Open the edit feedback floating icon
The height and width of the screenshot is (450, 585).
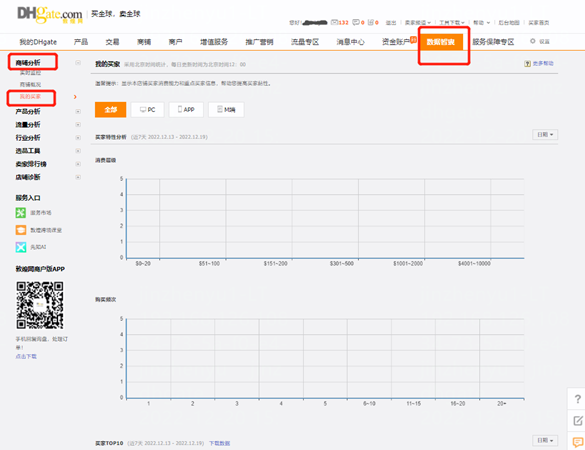coord(578,421)
